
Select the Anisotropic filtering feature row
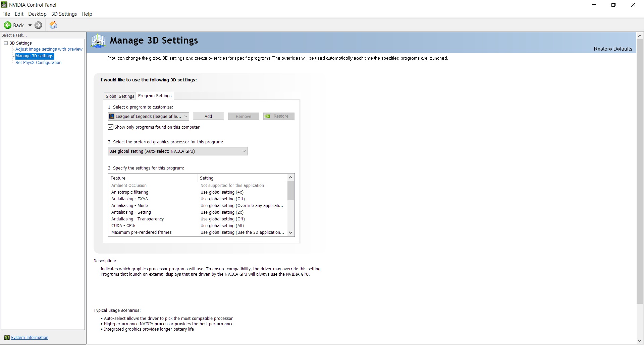pos(198,192)
